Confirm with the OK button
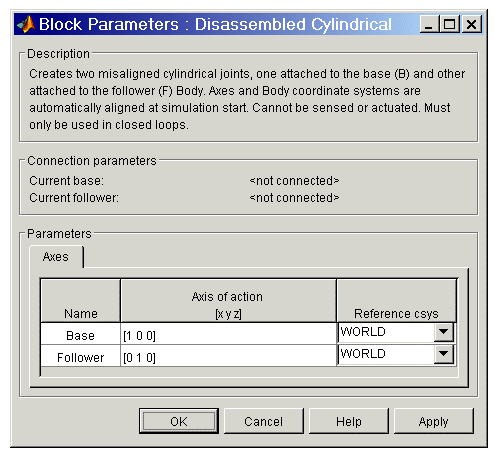495x457 pixels. (179, 421)
